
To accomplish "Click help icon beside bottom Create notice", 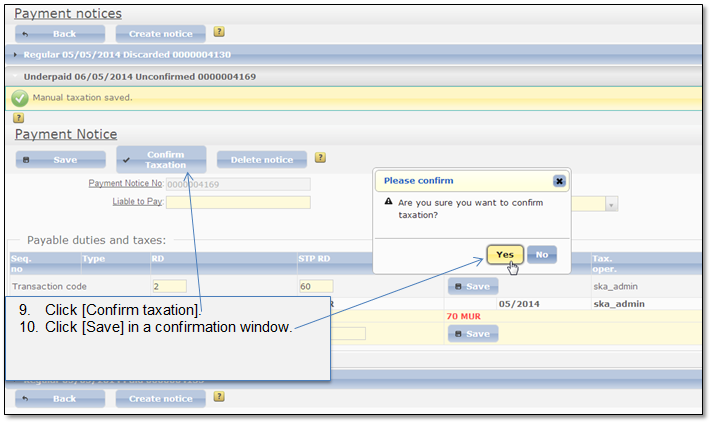I will [x=219, y=396].
